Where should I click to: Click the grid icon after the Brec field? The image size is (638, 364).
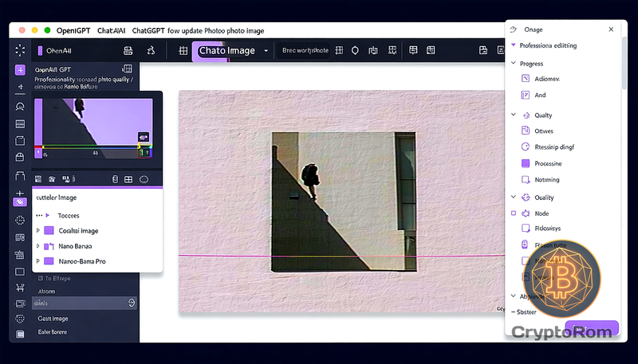(339, 50)
